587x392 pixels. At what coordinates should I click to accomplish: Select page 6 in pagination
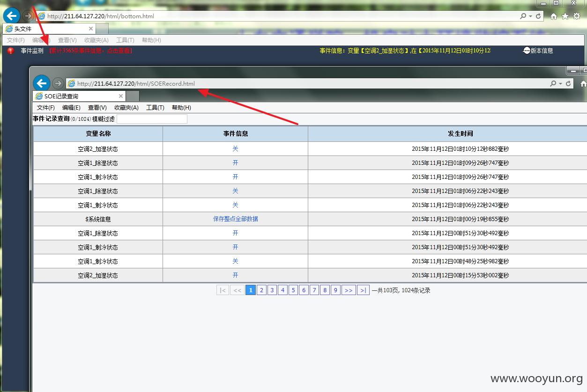point(304,290)
